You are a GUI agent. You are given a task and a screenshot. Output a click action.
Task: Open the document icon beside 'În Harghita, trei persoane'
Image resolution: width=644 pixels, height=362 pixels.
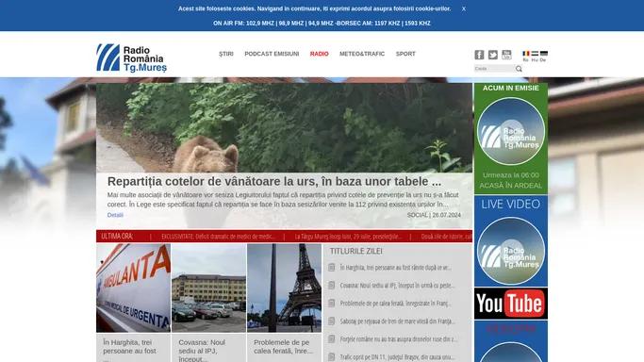332,268
